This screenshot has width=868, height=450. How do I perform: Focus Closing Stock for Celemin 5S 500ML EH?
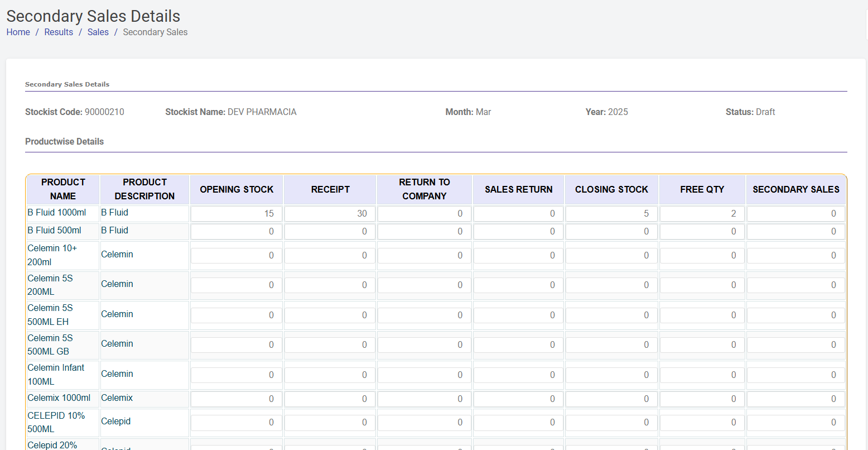click(x=611, y=315)
